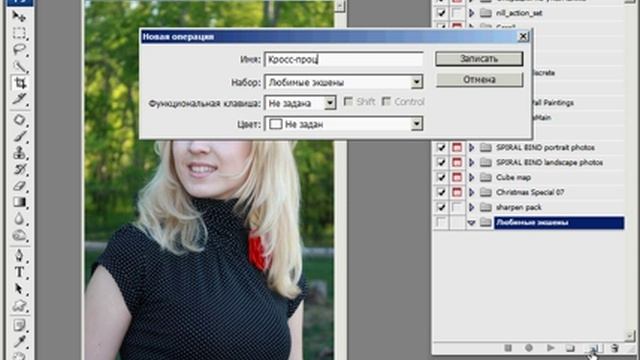Select the Lasso tool

[x=19, y=50]
